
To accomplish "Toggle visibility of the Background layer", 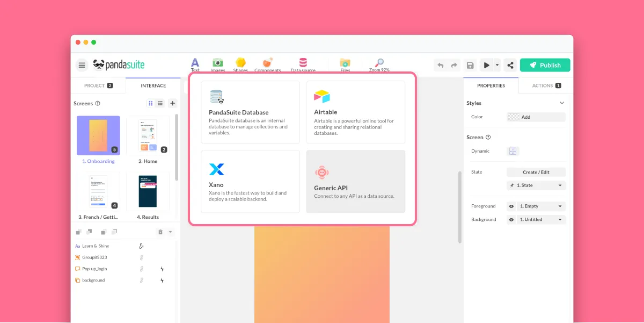I will click(x=511, y=219).
